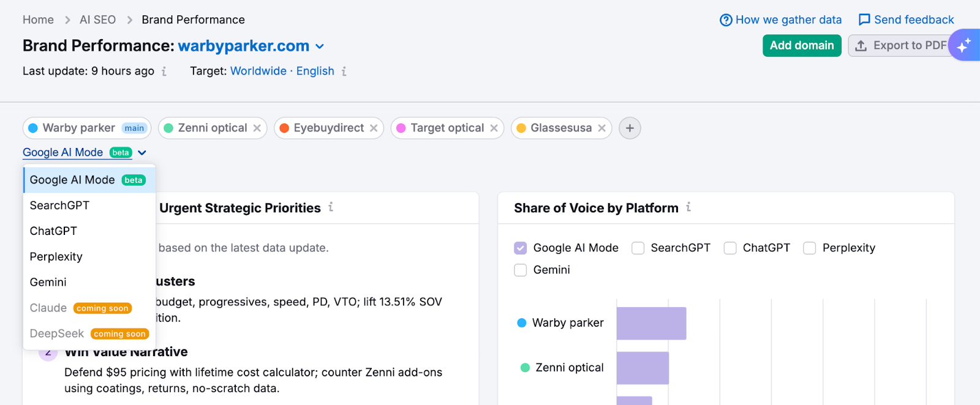The image size is (980, 405).
Task: Expand the warbyparker.com domain dropdown
Action: (320, 46)
